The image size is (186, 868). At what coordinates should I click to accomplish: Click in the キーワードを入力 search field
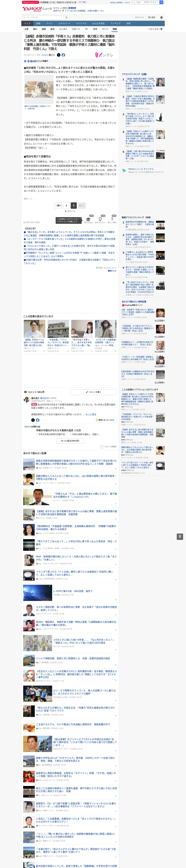tap(44, 18)
